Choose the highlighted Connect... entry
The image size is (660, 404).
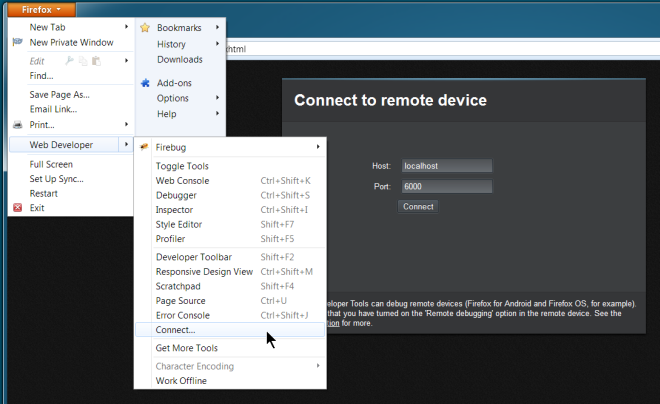point(230,330)
